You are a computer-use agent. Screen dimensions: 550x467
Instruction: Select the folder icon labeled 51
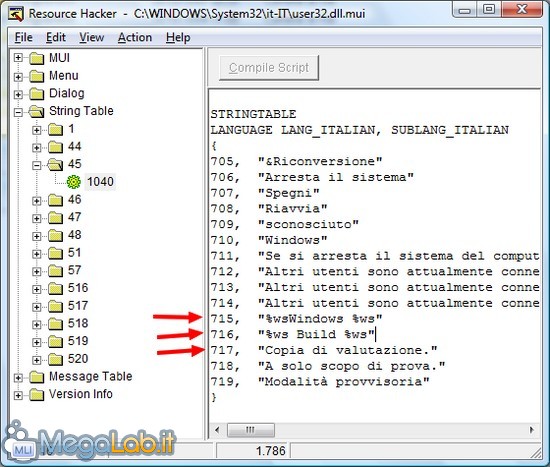click(x=55, y=253)
